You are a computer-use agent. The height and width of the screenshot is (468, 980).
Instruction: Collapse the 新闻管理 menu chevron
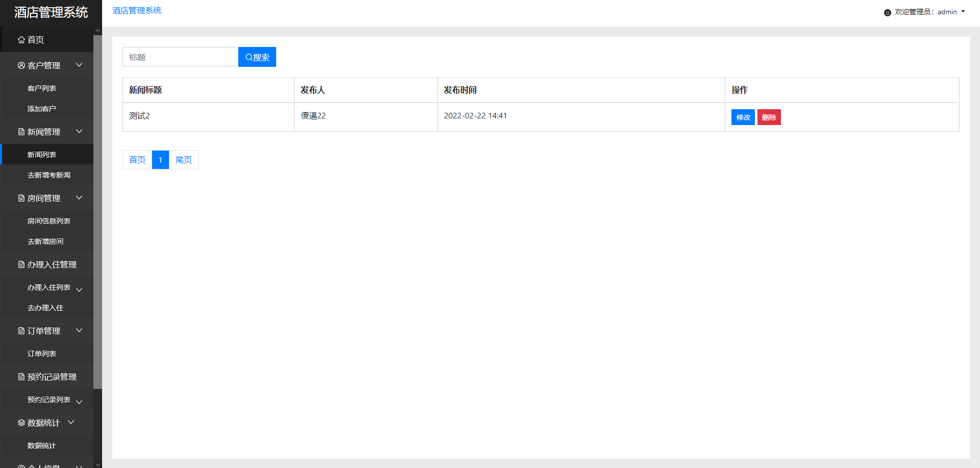pyautogui.click(x=79, y=131)
